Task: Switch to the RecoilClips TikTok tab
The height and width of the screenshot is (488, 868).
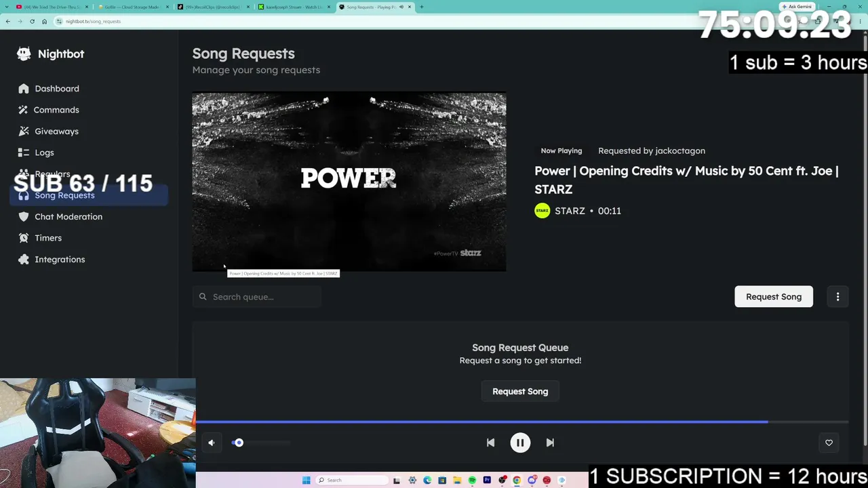Action: (213, 7)
